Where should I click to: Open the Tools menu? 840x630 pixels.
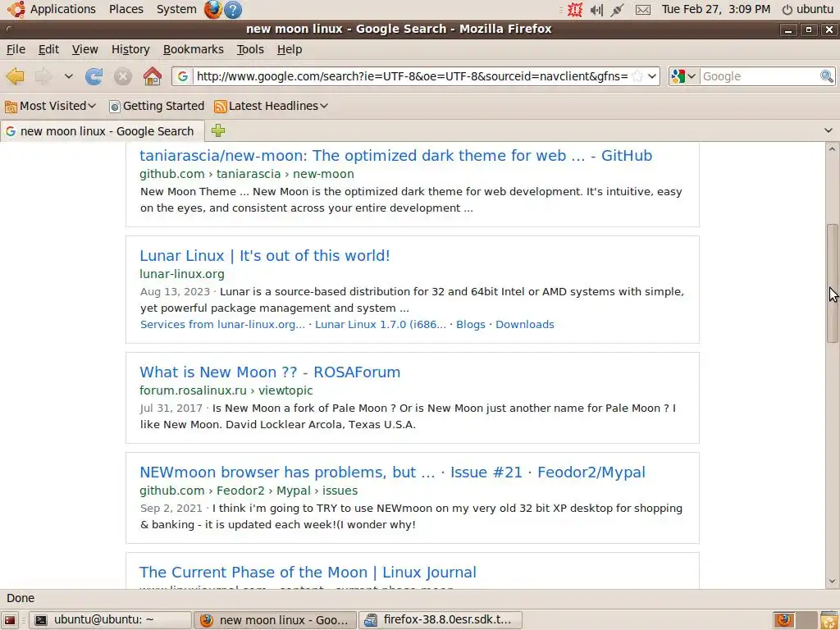point(250,49)
